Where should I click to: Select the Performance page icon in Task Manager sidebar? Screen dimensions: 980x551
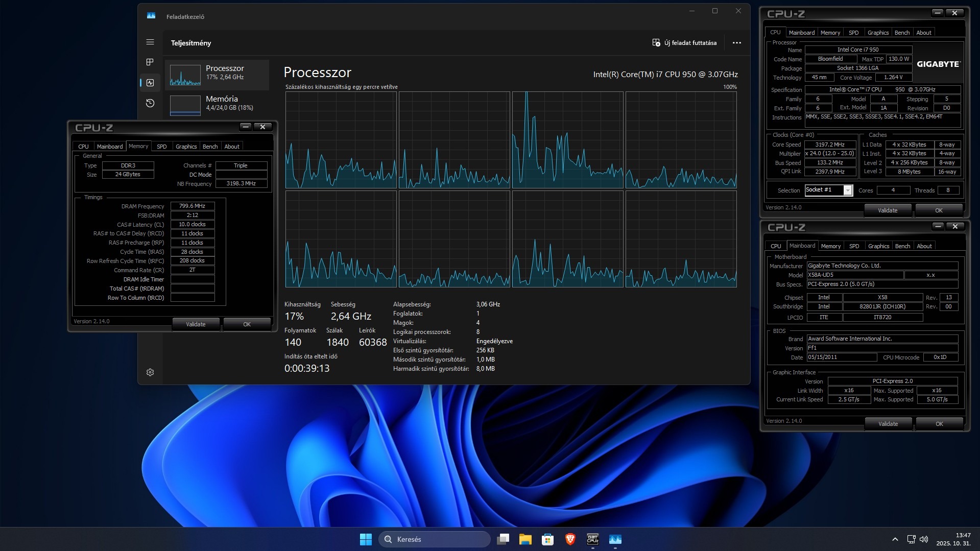tap(150, 83)
